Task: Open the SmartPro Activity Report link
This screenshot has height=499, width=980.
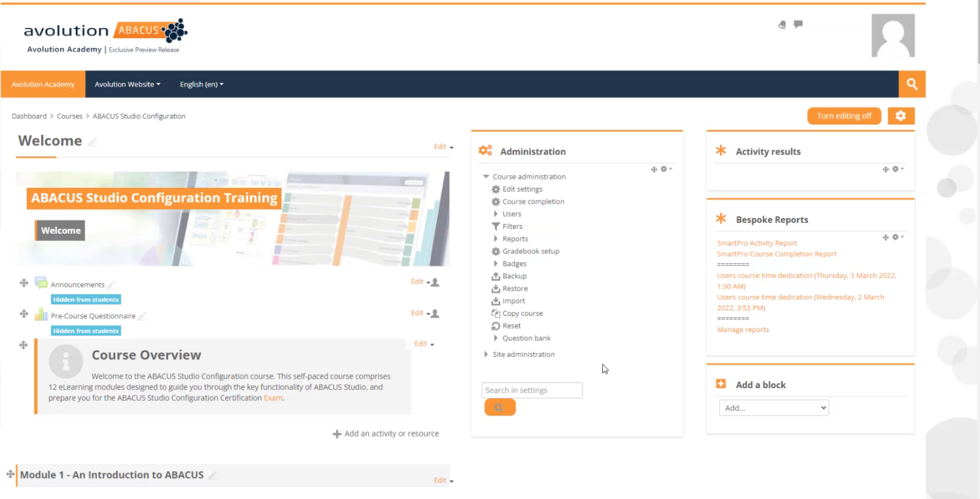Action: [756, 243]
